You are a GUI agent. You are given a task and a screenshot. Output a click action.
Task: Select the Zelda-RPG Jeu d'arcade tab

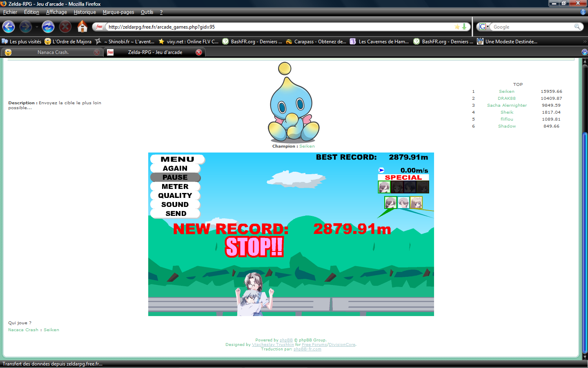[x=154, y=52]
